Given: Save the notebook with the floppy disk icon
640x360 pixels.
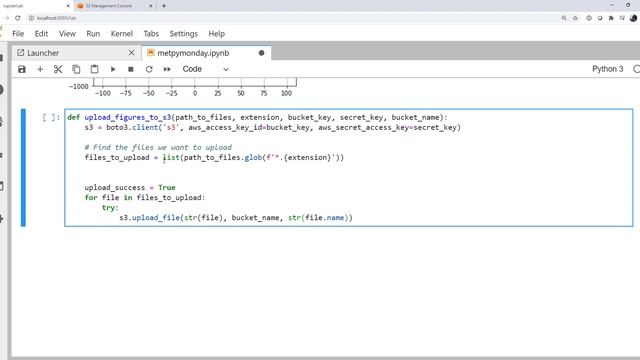Looking at the screenshot, I should coord(22,69).
